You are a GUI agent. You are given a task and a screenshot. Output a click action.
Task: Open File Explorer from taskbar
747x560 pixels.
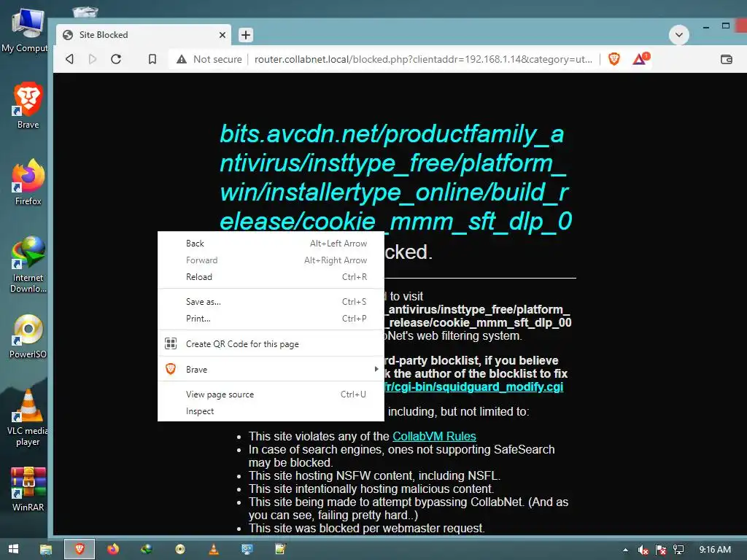[46, 549]
